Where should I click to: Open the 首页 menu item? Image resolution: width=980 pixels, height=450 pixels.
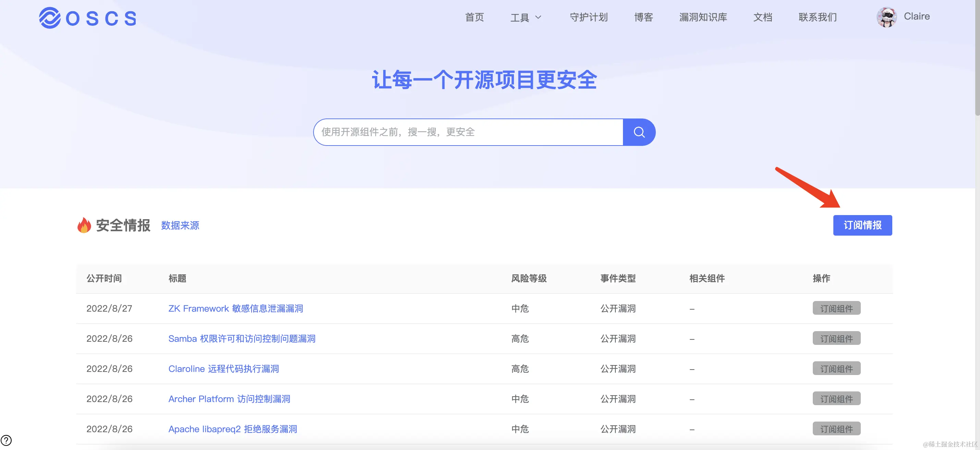tap(474, 17)
